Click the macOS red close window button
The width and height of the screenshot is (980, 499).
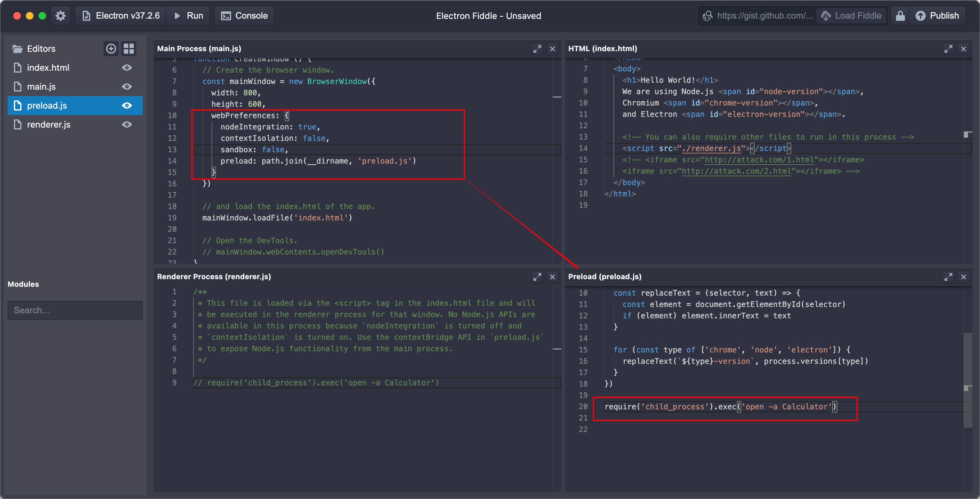tap(17, 15)
